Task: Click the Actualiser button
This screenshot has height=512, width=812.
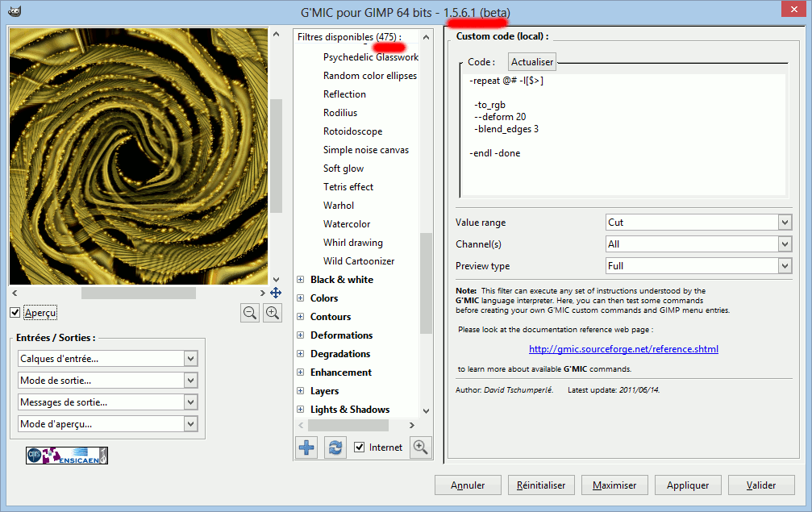Action: [x=532, y=61]
